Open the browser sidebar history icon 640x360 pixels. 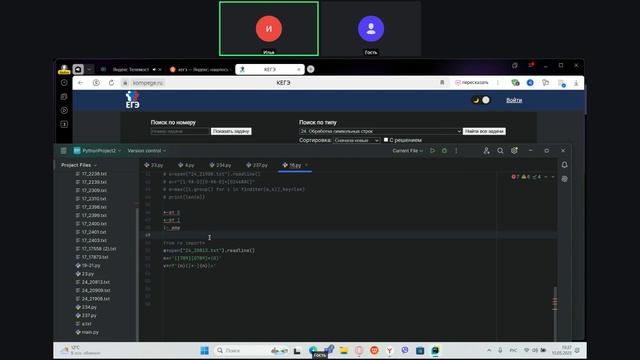pos(64,83)
